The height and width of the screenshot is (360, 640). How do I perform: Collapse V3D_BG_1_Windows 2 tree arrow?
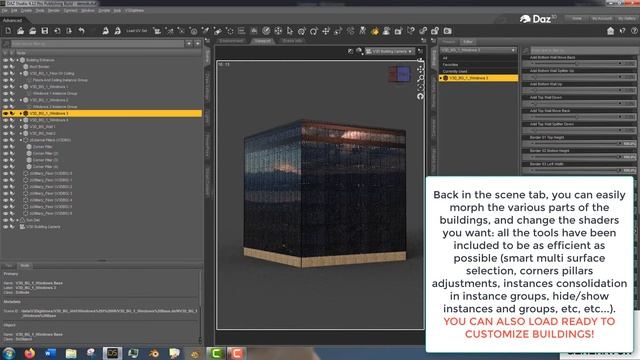coord(21,100)
